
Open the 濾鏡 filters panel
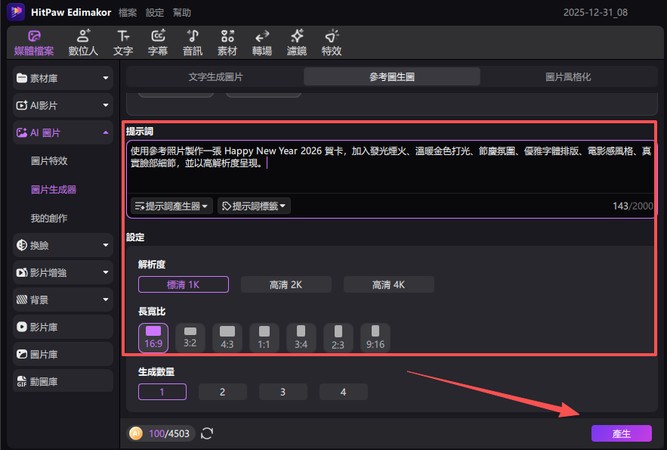296,43
